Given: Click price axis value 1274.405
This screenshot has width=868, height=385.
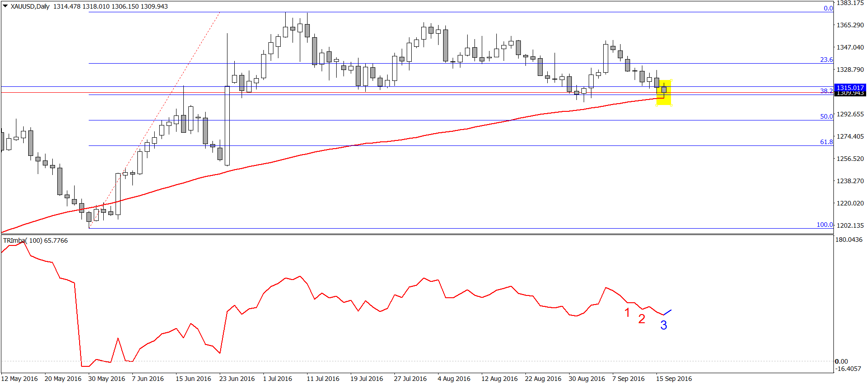Looking at the screenshot, I should coord(850,136).
